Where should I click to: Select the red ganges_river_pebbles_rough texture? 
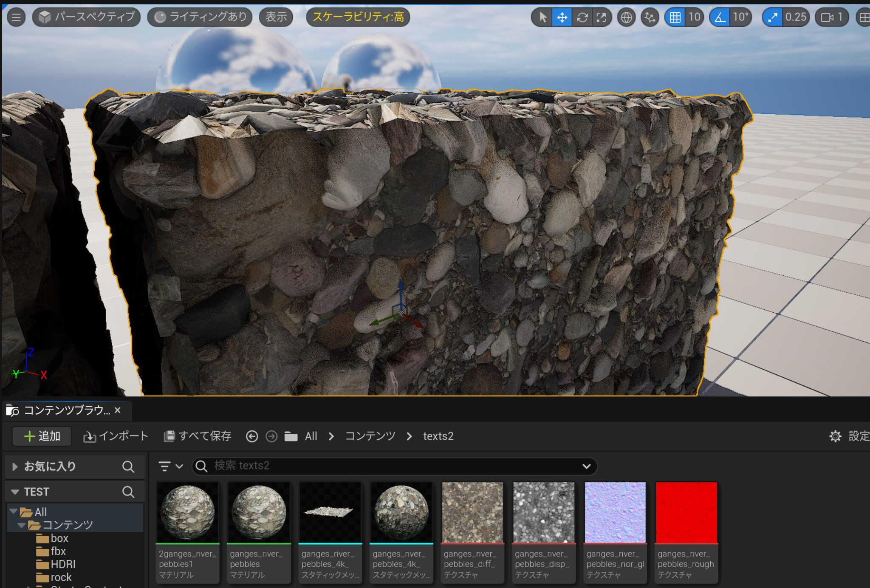click(686, 512)
